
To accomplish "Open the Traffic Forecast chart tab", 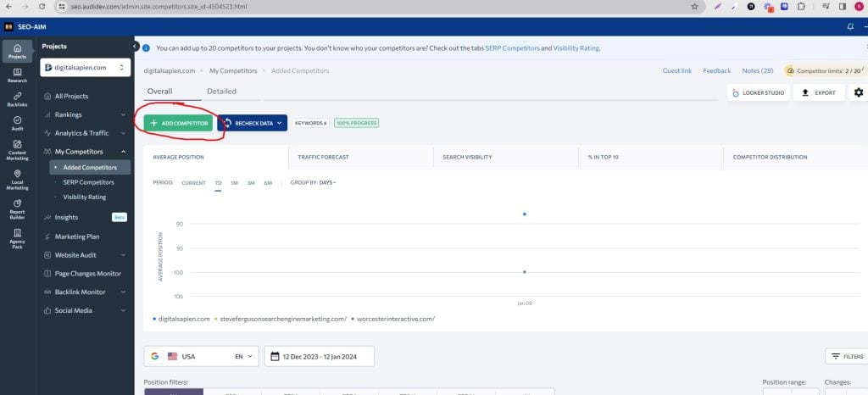I will pyautogui.click(x=323, y=157).
